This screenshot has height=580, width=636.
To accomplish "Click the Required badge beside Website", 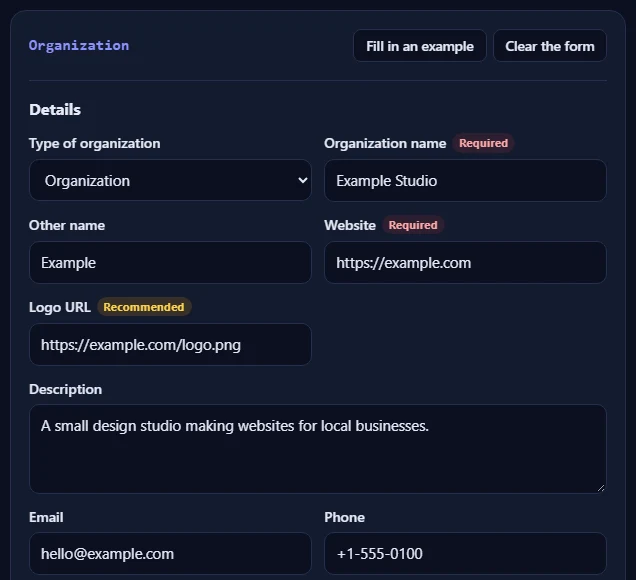I will click(x=413, y=225).
